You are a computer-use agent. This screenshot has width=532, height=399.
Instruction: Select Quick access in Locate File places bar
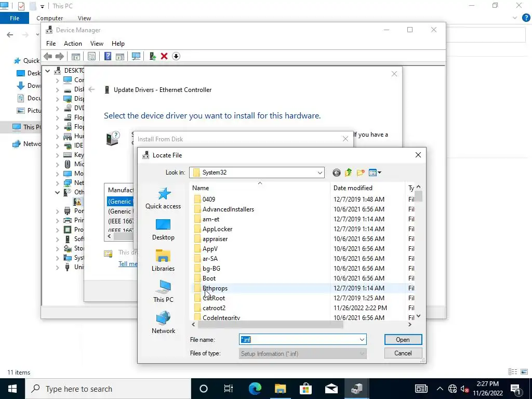[163, 198]
